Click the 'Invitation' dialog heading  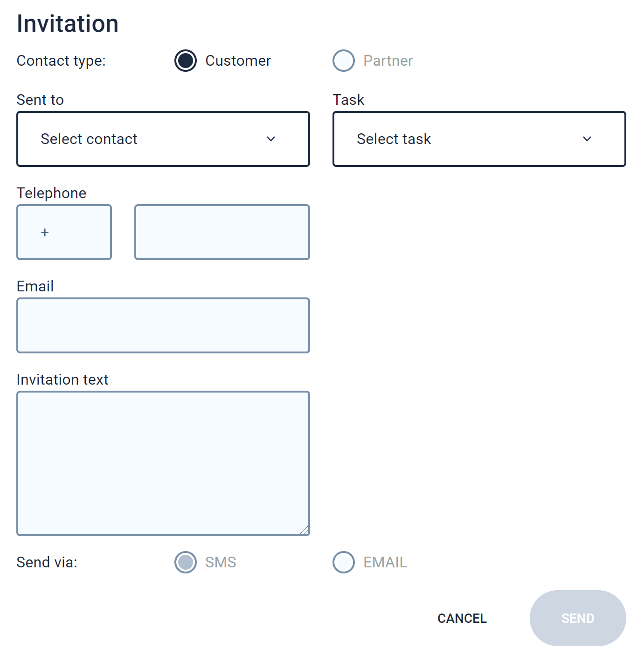(x=68, y=24)
